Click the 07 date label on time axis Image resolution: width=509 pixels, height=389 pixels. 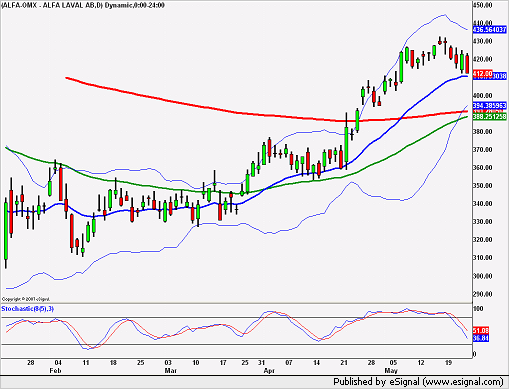click(289, 362)
